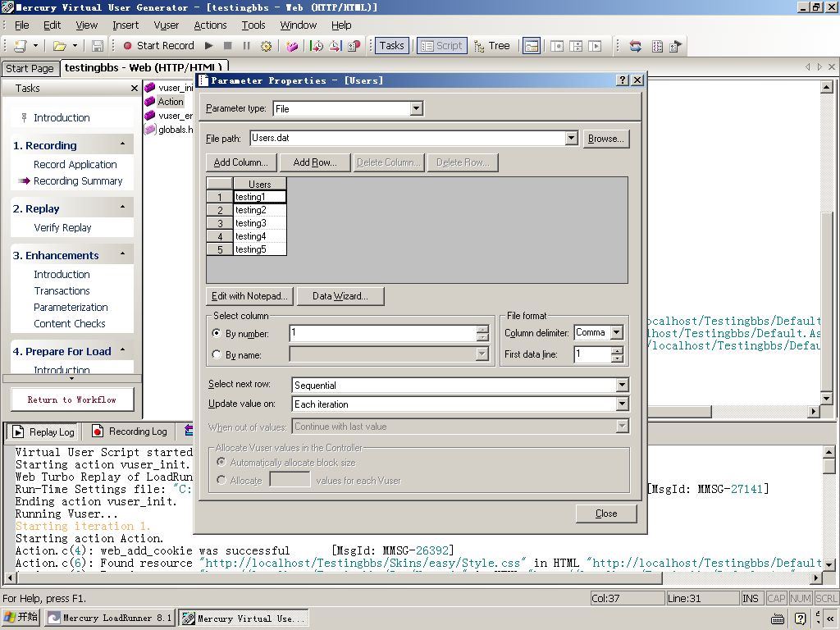The image size is (840, 630).
Task: Switch to Mercury LoadRunner 8.1 taskbar item
Action: click(x=110, y=618)
